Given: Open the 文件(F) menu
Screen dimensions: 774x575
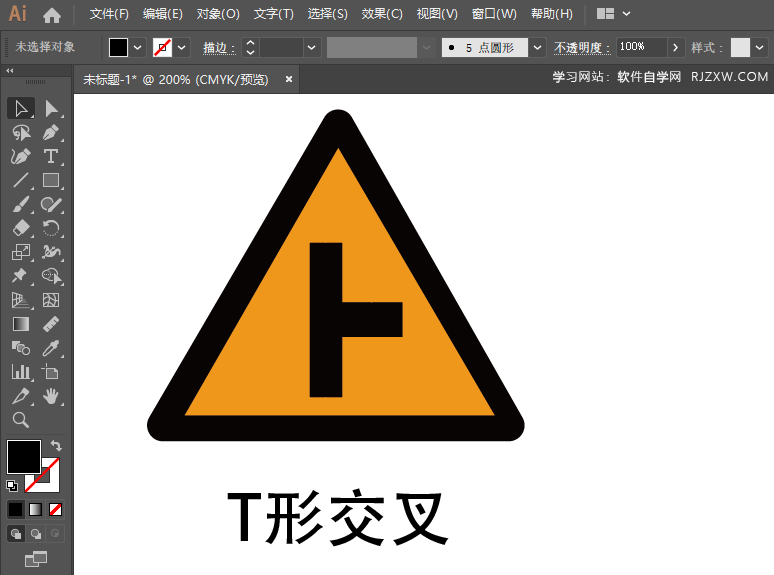Looking at the screenshot, I should (109, 14).
